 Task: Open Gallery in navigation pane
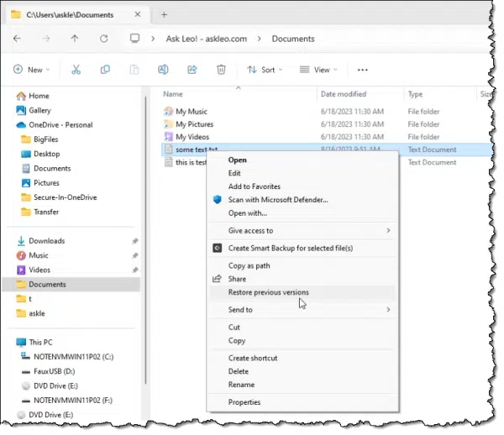[39, 110]
